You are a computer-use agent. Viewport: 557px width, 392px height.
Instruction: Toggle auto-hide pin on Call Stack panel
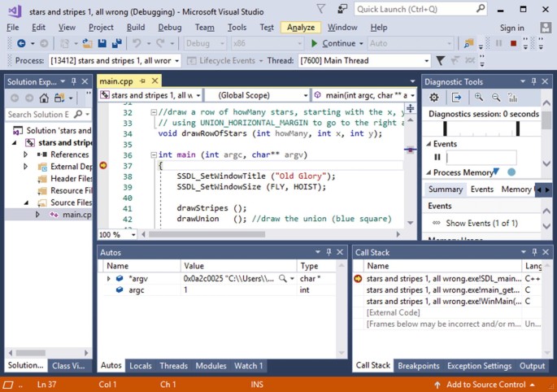[x=534, y=252]
